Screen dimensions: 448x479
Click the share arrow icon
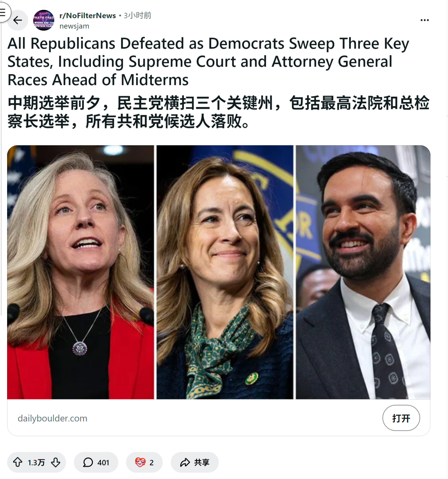click(185, 462)
